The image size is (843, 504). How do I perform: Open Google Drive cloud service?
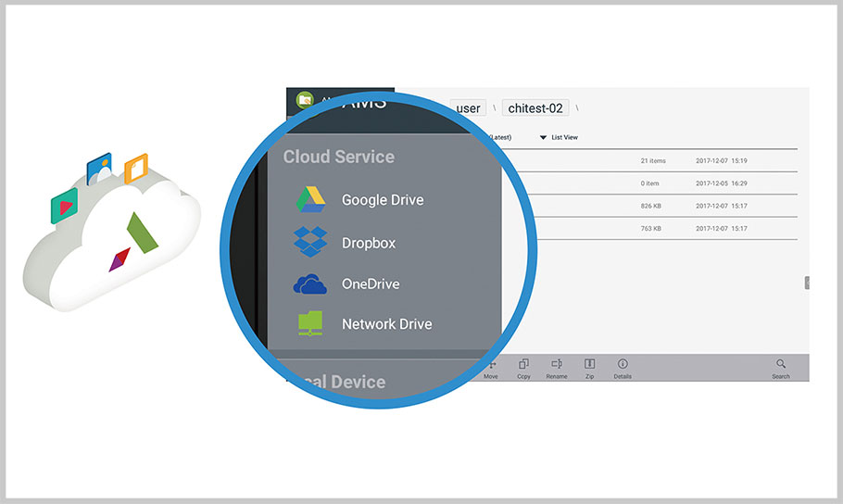pos(382,200)
